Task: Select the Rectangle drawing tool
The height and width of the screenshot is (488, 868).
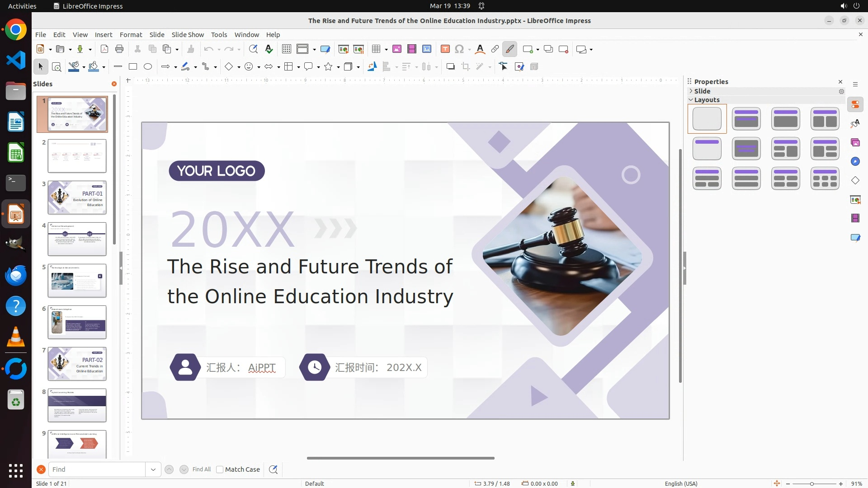Action: (x=133, y=67)
